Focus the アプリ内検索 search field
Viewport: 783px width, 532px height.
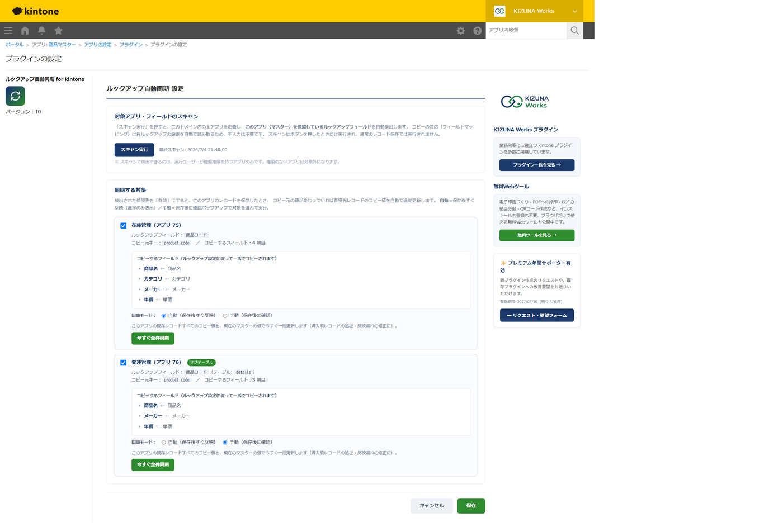(x=526, y=30)
